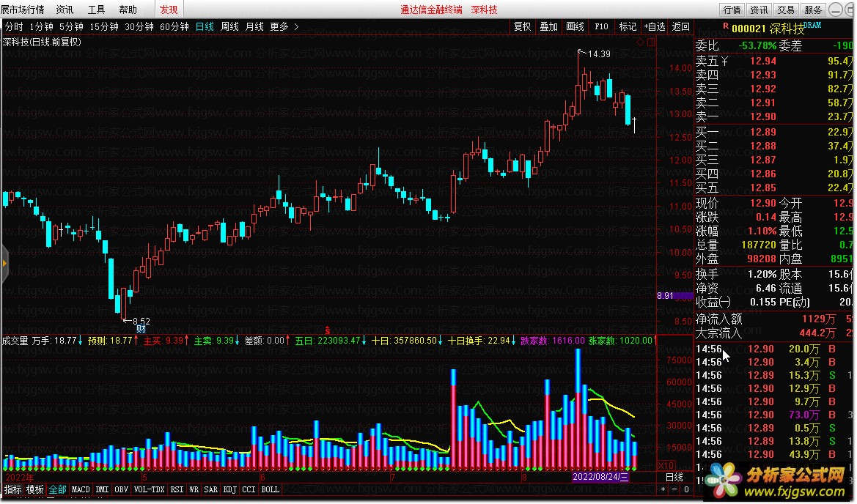Click the 深科技(日线,前复权) chart title
The width and height of the screenshot is (857, 504).
pos(42,42)
